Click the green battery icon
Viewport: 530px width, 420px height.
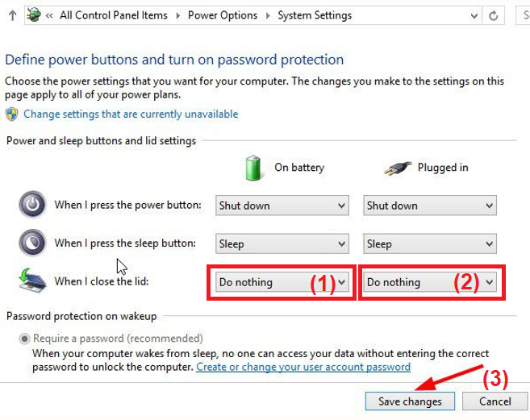[254, 168]
